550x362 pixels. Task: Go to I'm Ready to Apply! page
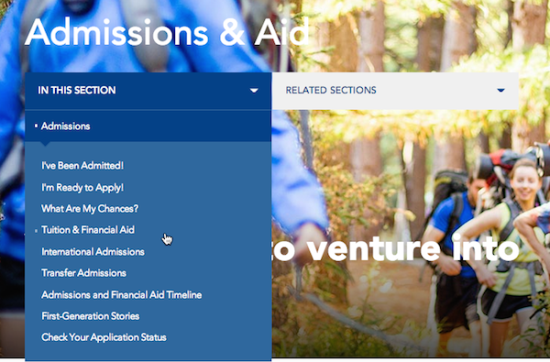pos(82,187)
